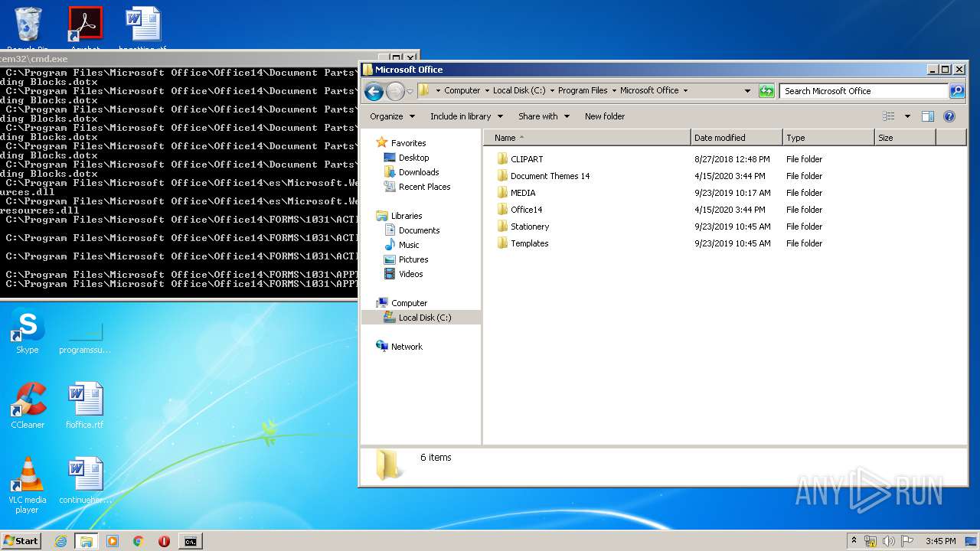Screen dimensions: 980x551
Task: Select Local Disk (C:) in navigation pane
Action: point(425,318)
